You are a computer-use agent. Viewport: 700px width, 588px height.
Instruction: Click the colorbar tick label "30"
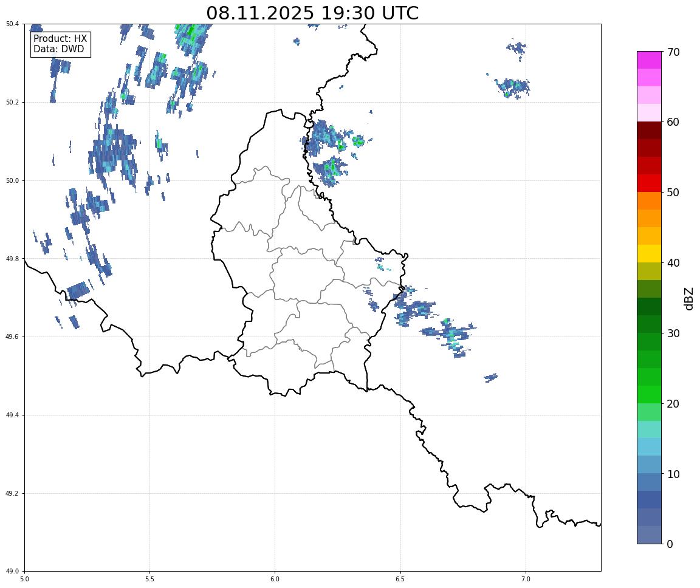coord(673,333)
